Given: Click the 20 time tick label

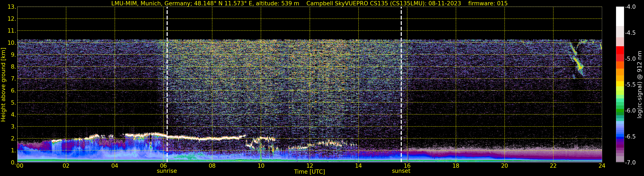Looking at the screenshot, I should pyautogui.click(x=505, y=166).
